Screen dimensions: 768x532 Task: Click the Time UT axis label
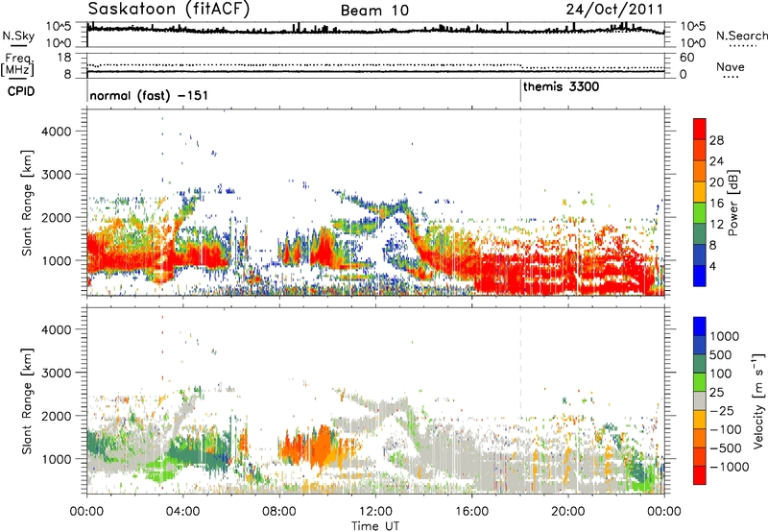[x=375, y=526]
